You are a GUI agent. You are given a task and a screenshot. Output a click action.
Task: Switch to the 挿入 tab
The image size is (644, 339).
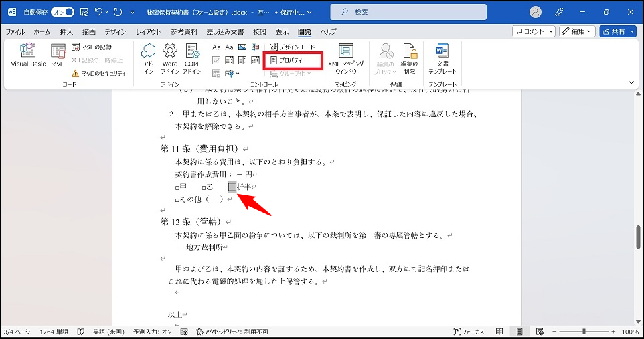pyautogui.click(x=66, y=31)
